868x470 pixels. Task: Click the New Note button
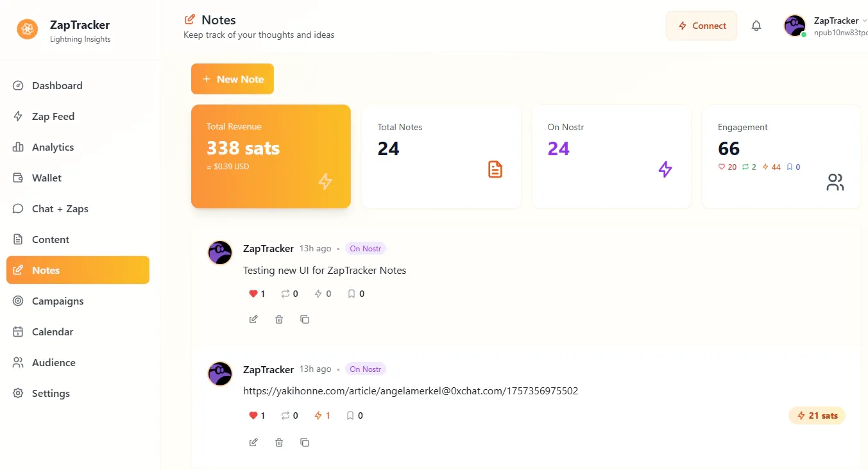click(x=232, y=79)
